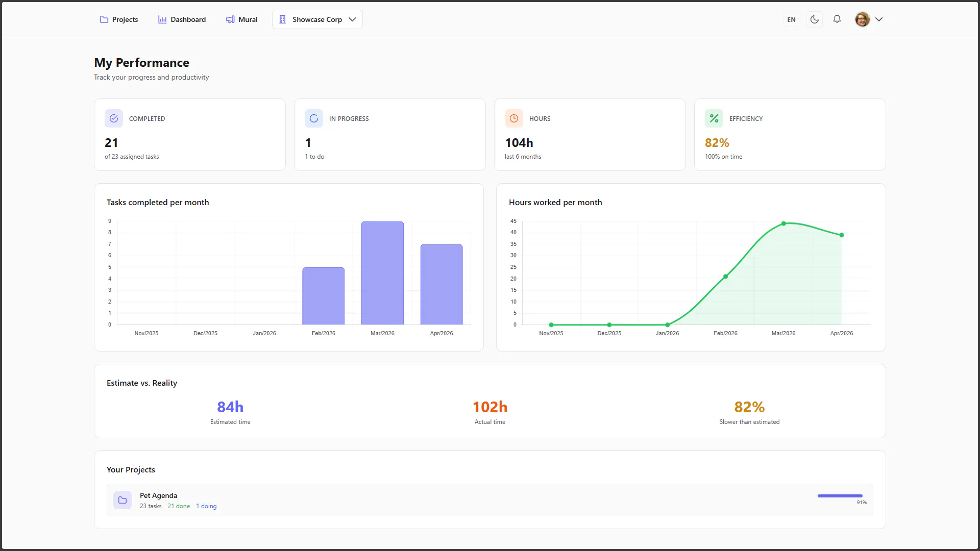The height and width of the screenshot is (551, 980).
Task: Click the '23 tasks' label
Action: click(151, 506)
